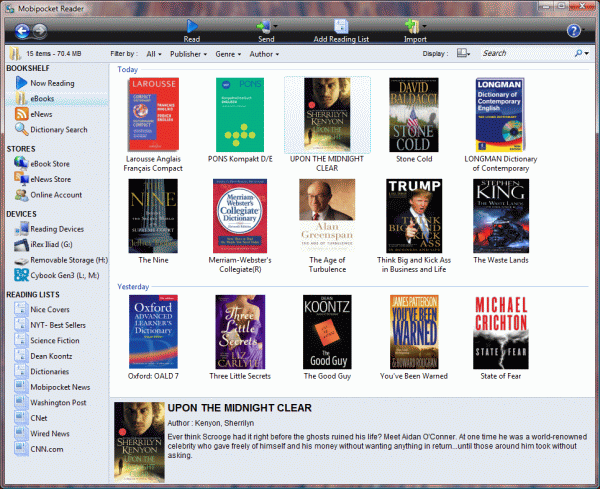
Task: Select the Stone Cold book cover
Action: (x=413, y=115)
